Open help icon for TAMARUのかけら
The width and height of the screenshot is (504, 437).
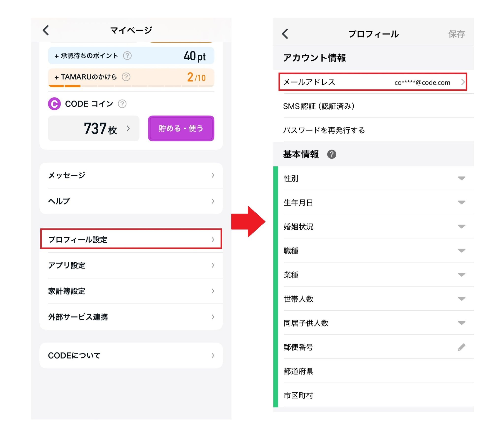coord(126,77)
